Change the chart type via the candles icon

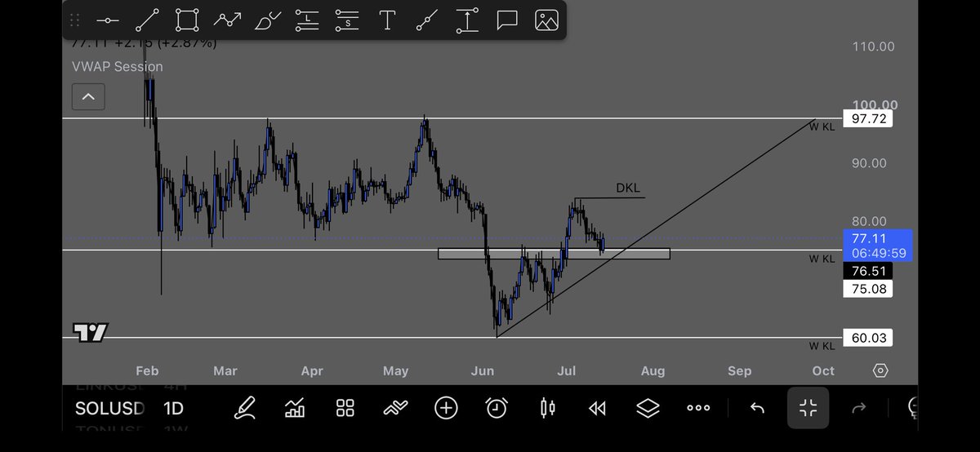tap(547, 408)
